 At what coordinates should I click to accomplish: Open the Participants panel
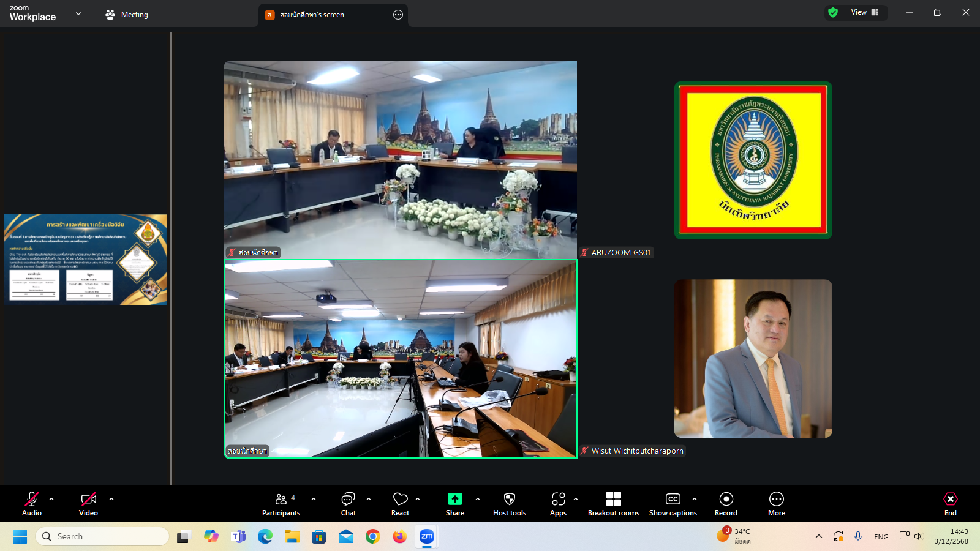coord(281,504)
